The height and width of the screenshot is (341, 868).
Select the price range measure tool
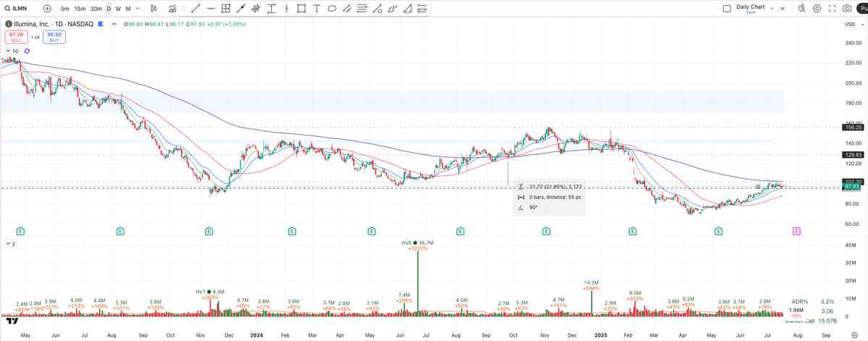click(271, 9)
